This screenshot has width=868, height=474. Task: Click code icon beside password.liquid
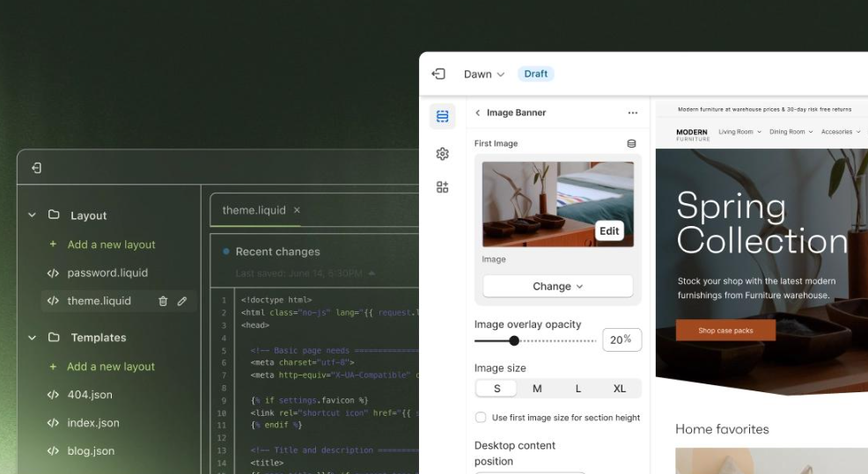(x=53, y=273)
